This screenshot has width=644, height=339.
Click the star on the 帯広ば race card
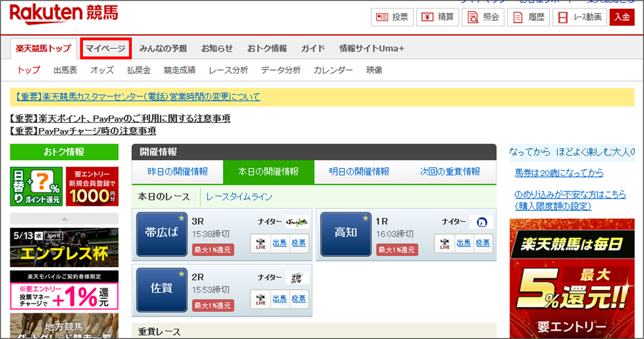tap(181, 218)
